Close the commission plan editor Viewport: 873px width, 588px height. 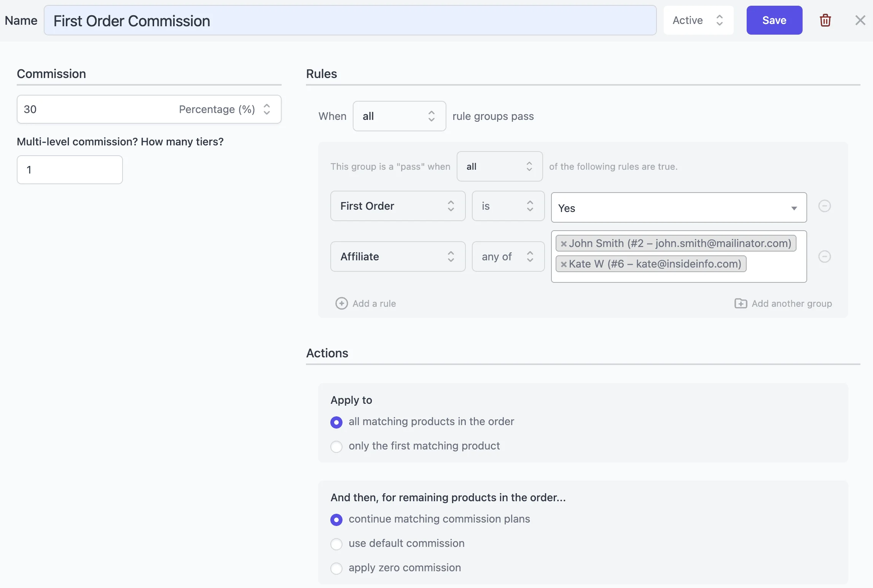tap(860, 20)
